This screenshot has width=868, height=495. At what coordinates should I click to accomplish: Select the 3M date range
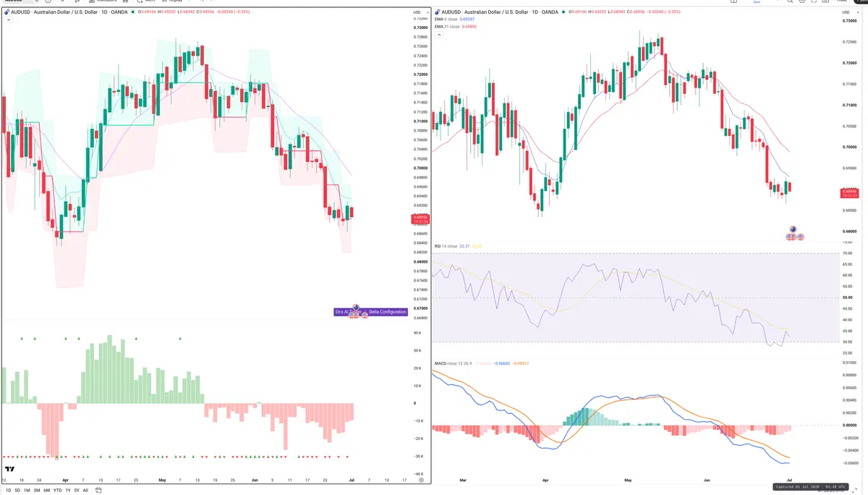coord(37,491)
